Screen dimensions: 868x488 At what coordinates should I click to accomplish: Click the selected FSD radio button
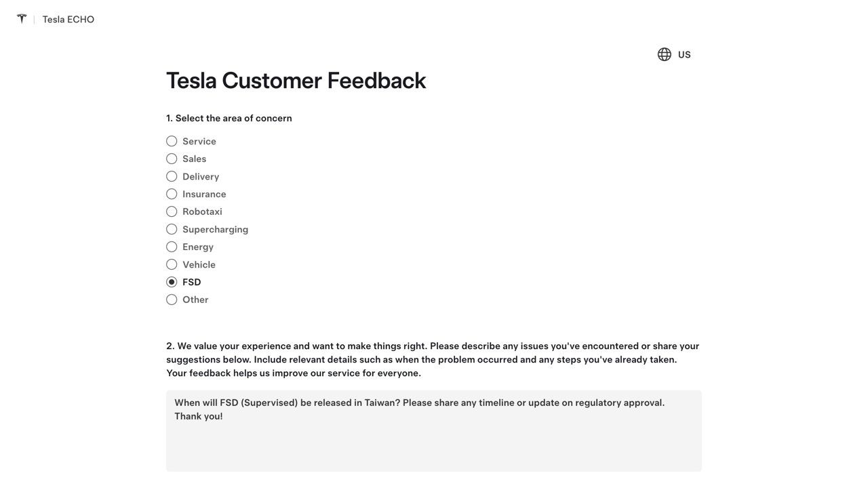pyautogui.click(x=172, y=282)
